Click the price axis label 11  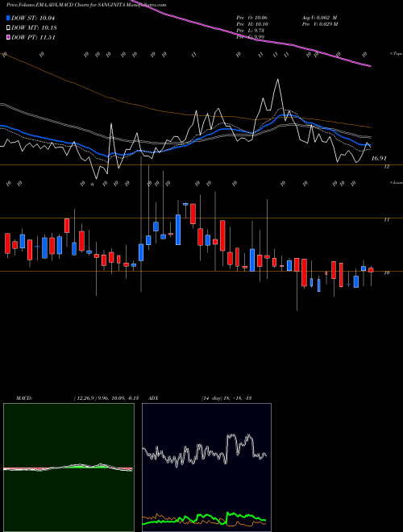click(x=386, y=220)
